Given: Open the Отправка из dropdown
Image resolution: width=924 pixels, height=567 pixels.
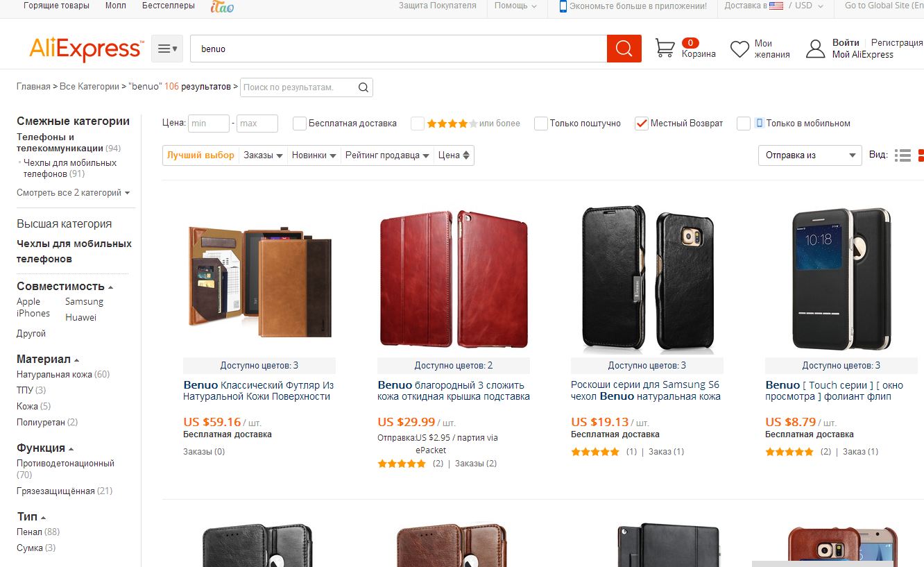Looking at the screenshot, I should [810, 155].
